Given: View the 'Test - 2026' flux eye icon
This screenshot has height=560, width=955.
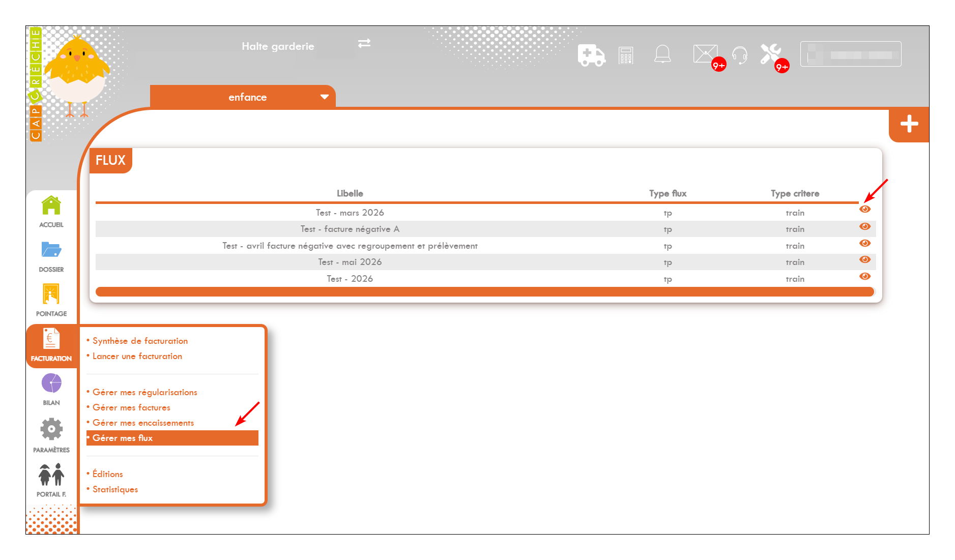Looking at the screenshot, I should (865, 276).
